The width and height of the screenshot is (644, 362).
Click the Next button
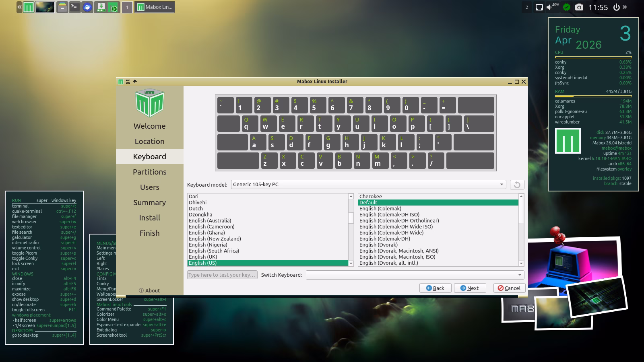point(470,288)
